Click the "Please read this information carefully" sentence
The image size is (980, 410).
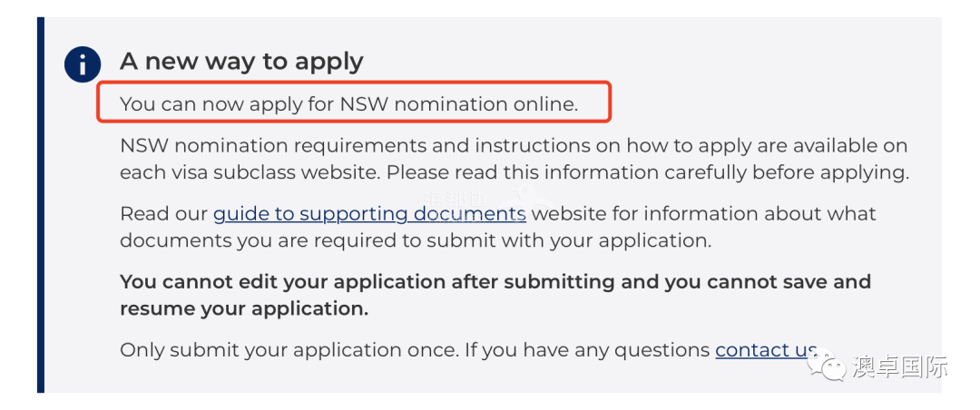click(648, 172)
